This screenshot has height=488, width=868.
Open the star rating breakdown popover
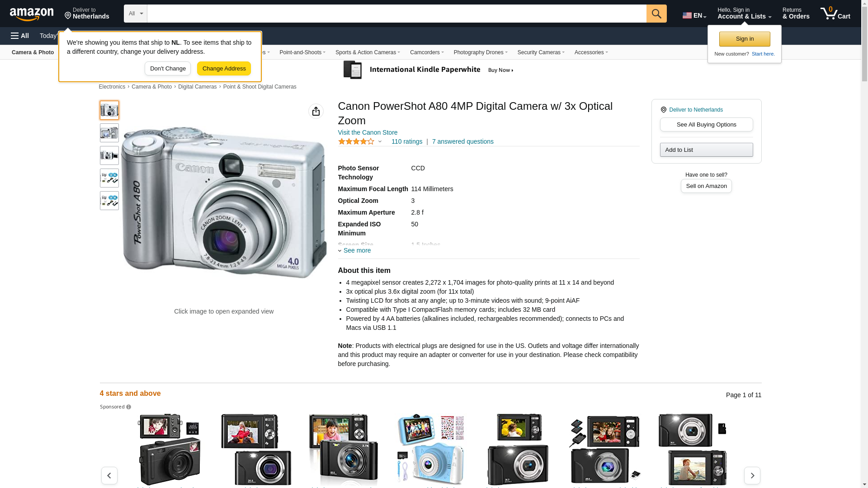[360, 142]
